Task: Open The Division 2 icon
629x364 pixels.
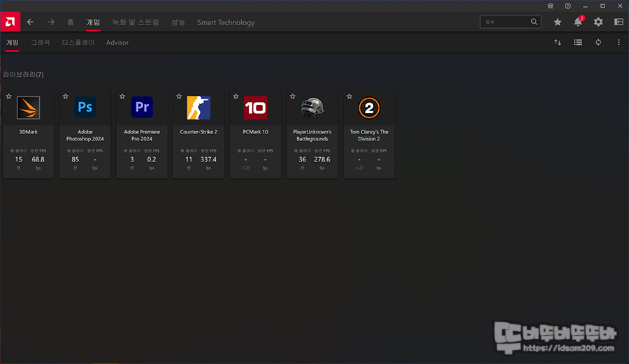Action: [x=369, y=108]
